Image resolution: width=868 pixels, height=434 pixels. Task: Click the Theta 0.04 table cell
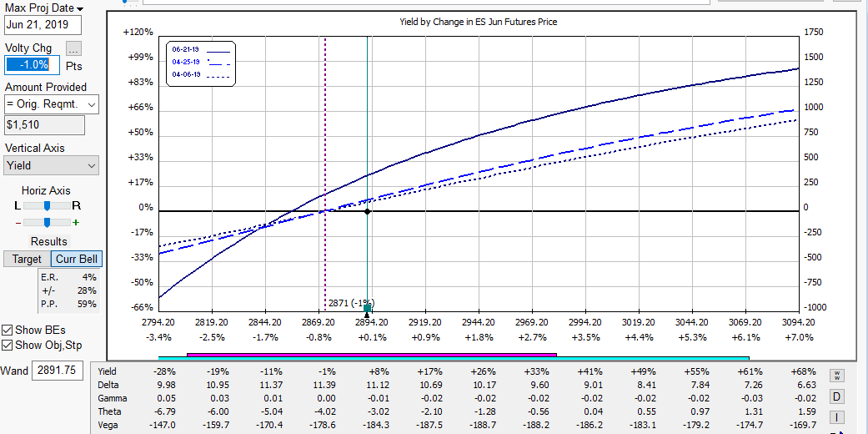[593, 411]
